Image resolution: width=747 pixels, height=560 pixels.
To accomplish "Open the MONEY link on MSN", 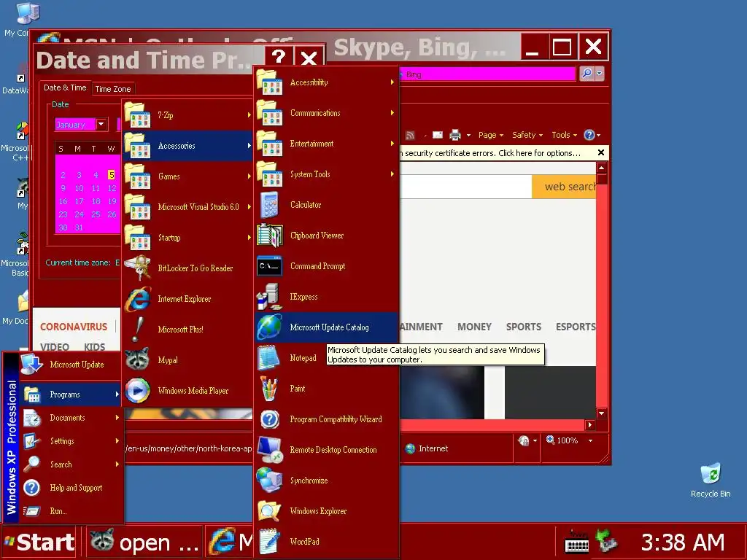I will [474, 327].
